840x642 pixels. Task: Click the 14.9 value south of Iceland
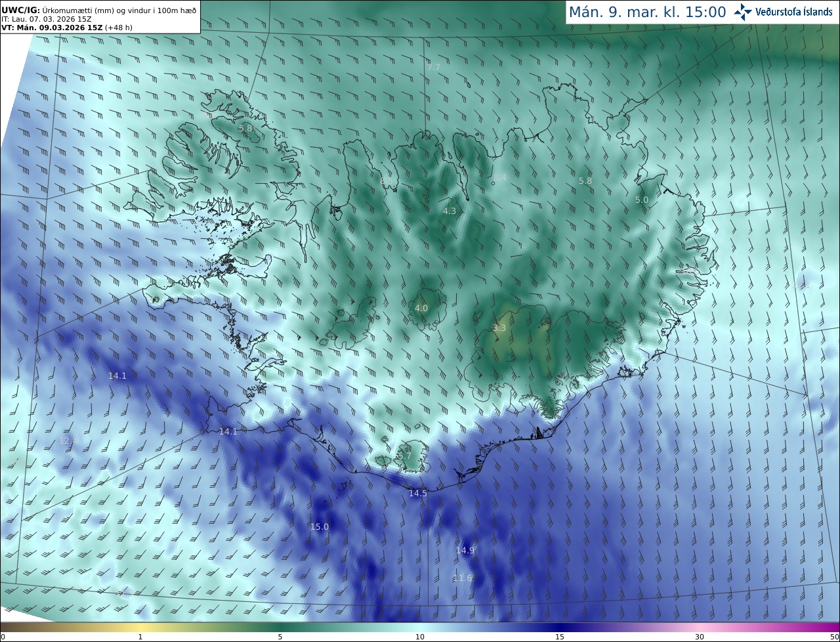tap(465, 550)
